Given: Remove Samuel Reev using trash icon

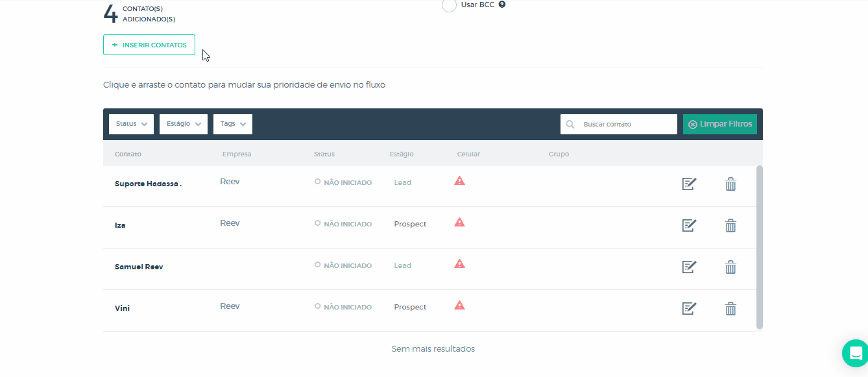Looking at the screenshot, I should [730, 267].
